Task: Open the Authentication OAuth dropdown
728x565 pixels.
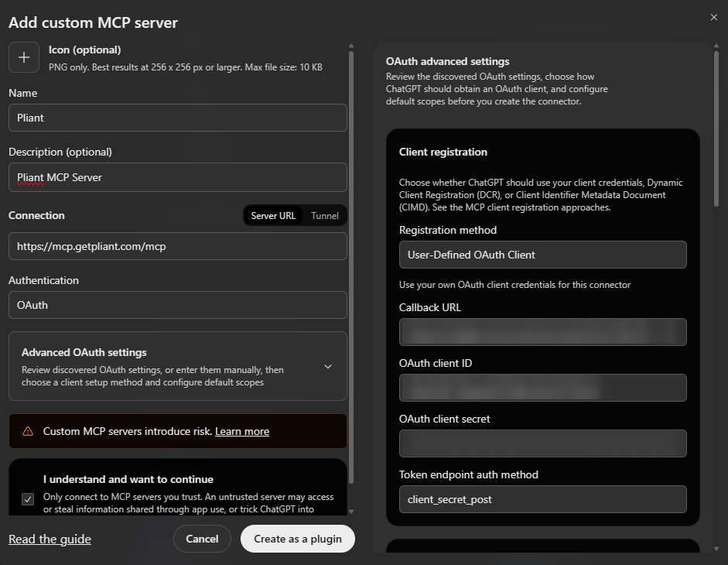Action: point(178,305)
